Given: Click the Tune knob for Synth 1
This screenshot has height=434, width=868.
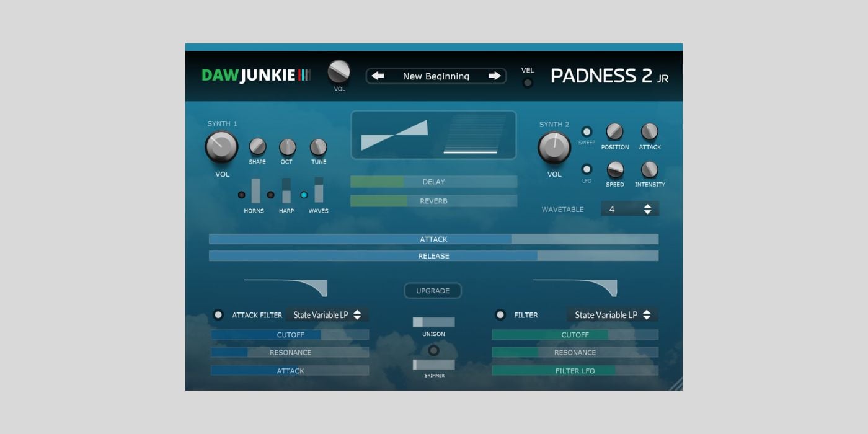Looking at the screenshot, I should (x=318, y=148).
